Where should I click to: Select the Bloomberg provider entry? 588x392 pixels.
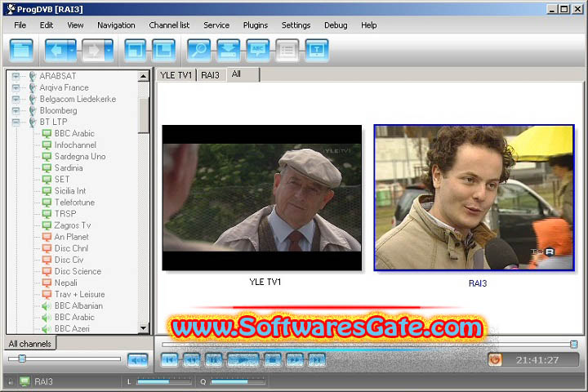click(x=58, y=111)
